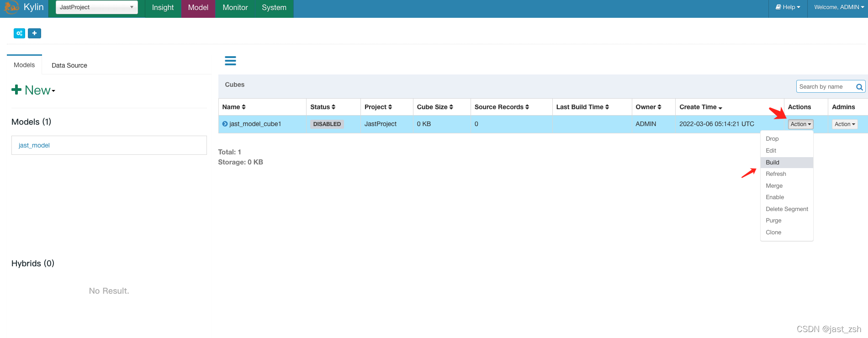
Task: Open the jast_model model link
Action: 34,145
